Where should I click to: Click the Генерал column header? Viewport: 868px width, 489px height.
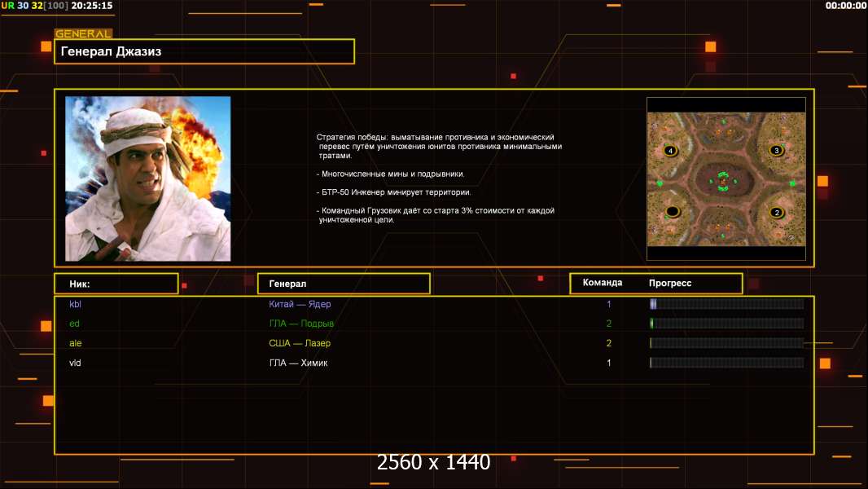(343, 284)
